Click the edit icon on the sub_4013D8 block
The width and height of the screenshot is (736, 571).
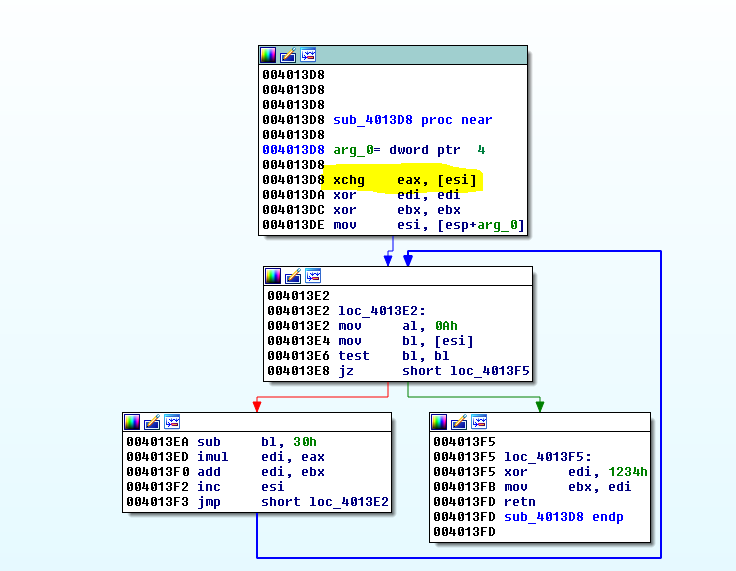coord(288,55)
